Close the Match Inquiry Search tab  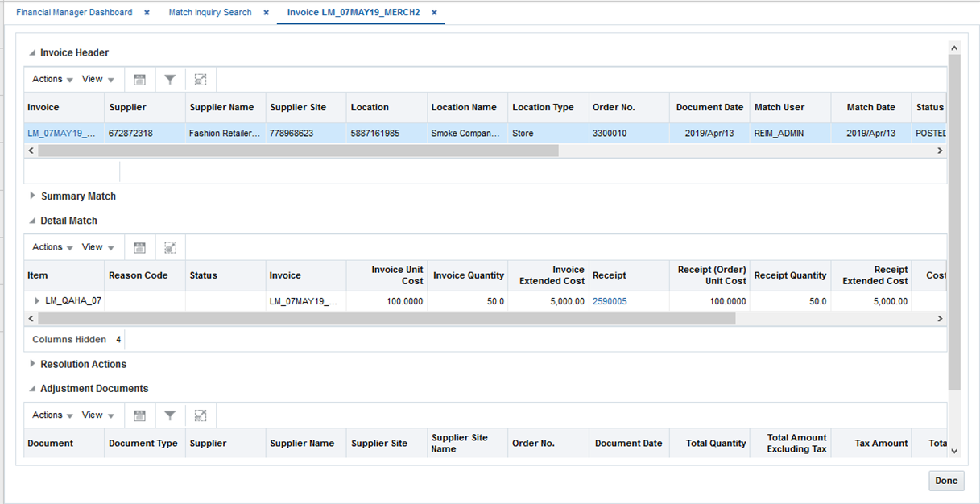point(266,12)
